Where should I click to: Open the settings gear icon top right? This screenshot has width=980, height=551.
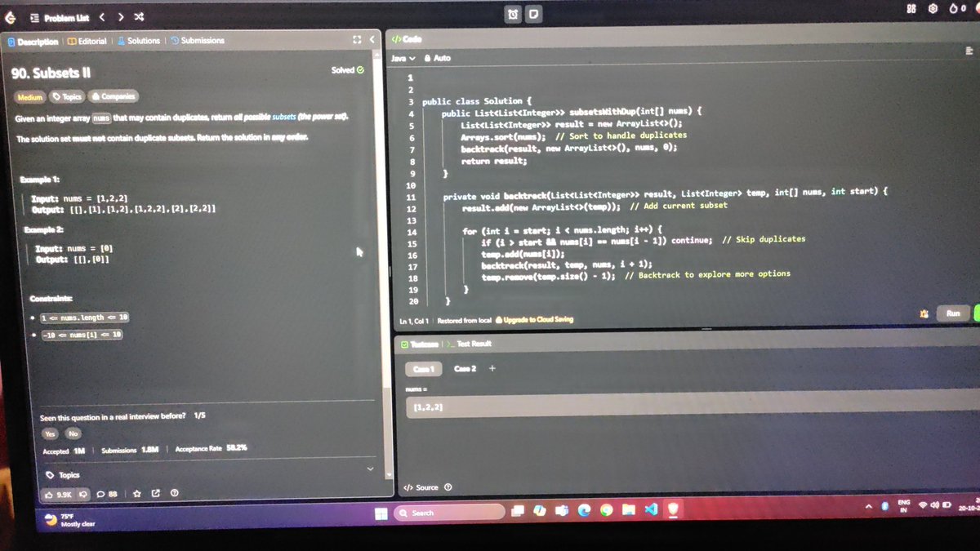click(933, 8)
